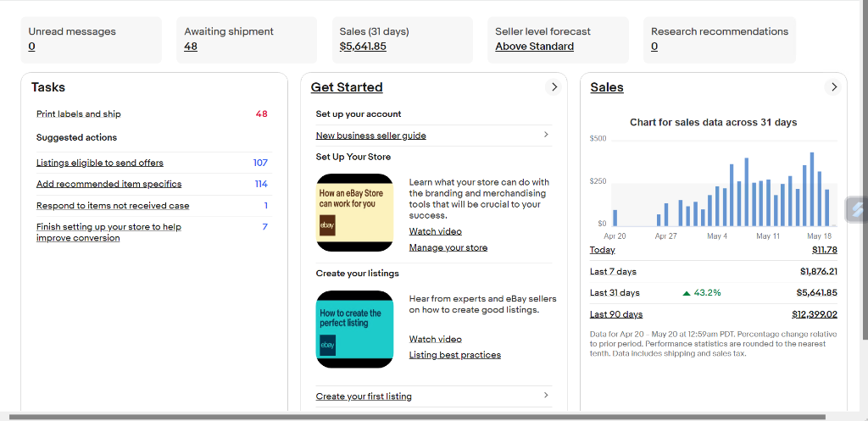The width and height of the screenshot is (868, 421).
Task: Click the floating blue side widget icon
Action: [858, 209]
